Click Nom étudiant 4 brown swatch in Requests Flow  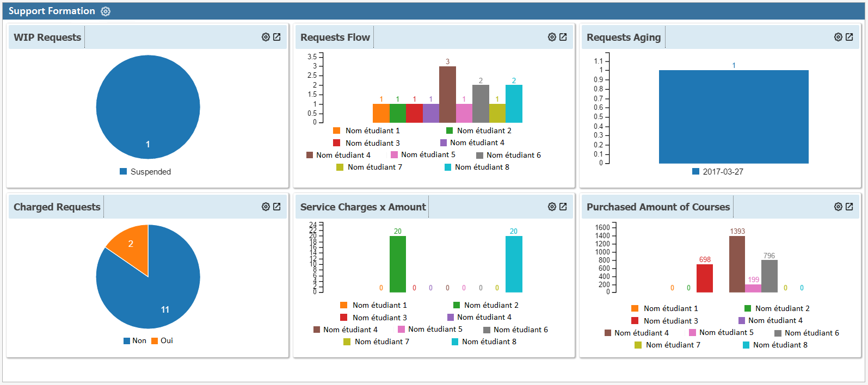(310, 155)
